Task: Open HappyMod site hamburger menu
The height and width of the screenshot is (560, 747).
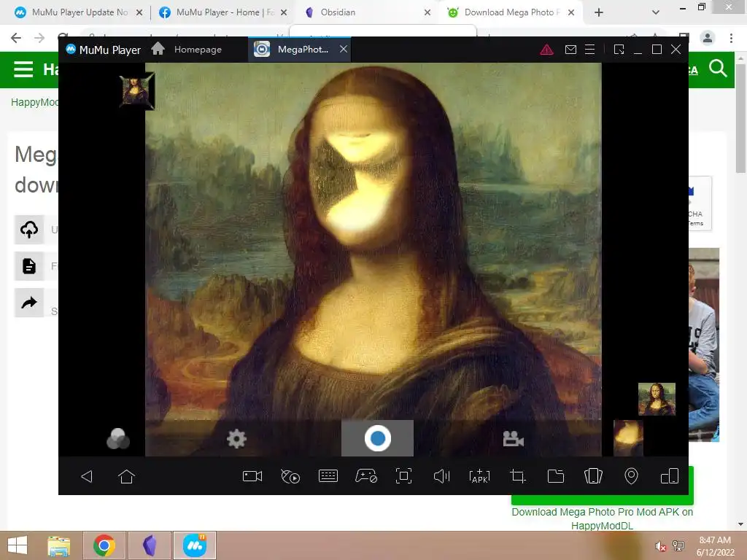Action: click(x=23, y=69)
